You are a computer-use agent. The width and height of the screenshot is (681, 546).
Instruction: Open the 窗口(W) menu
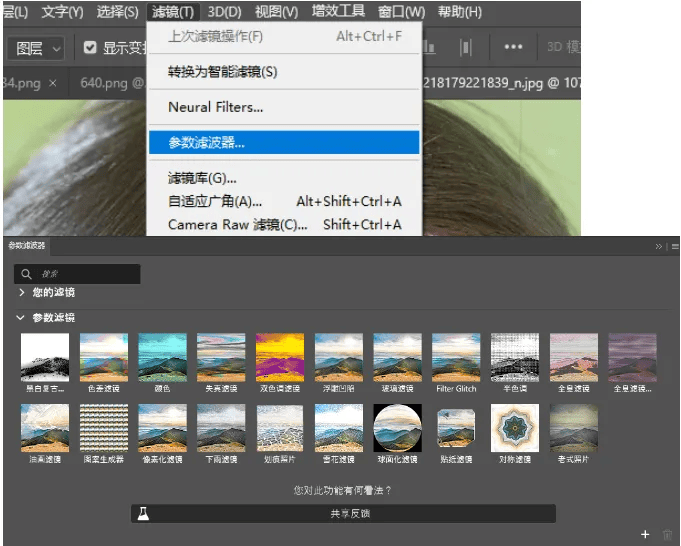coord(401,12)
